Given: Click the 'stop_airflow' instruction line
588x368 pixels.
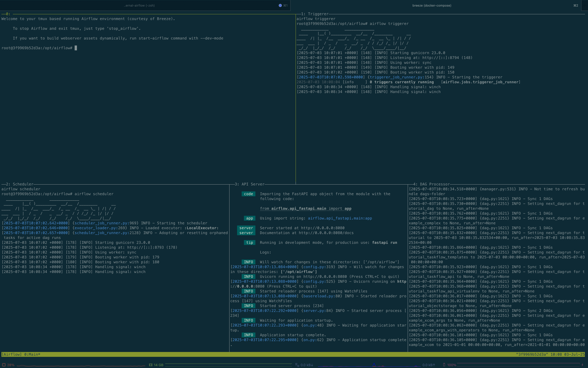Looking at the screenshot, I should pyautogui.click(x=77, y=28).
